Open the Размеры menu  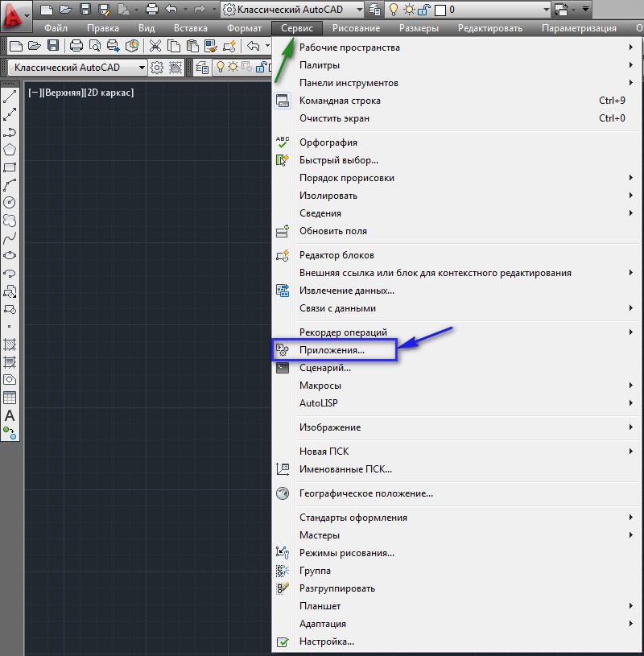[419, 28]
